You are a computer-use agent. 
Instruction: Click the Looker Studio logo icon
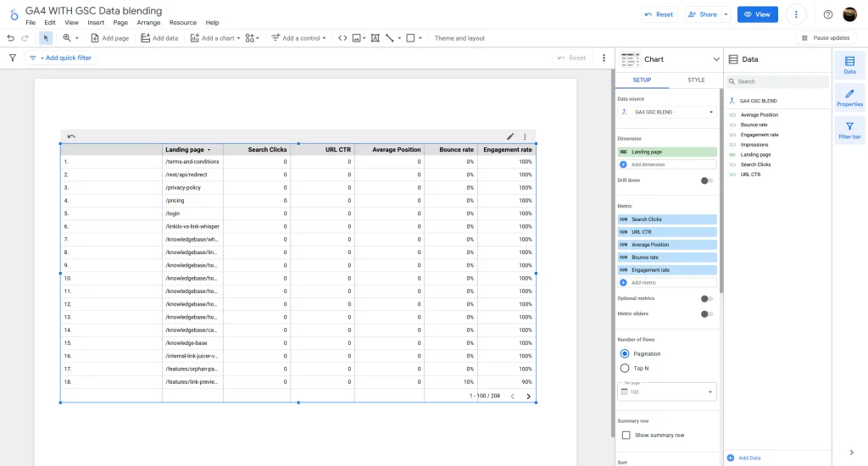(14, 15)
